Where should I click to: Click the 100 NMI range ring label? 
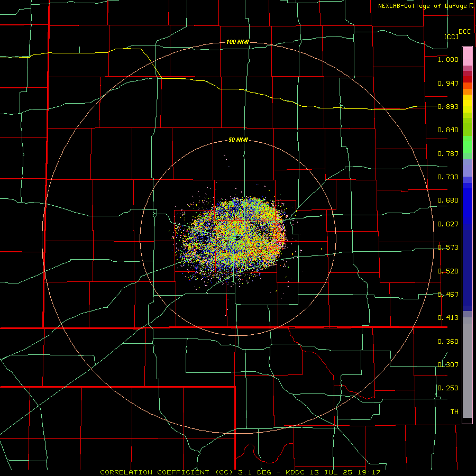coord(237,42)
